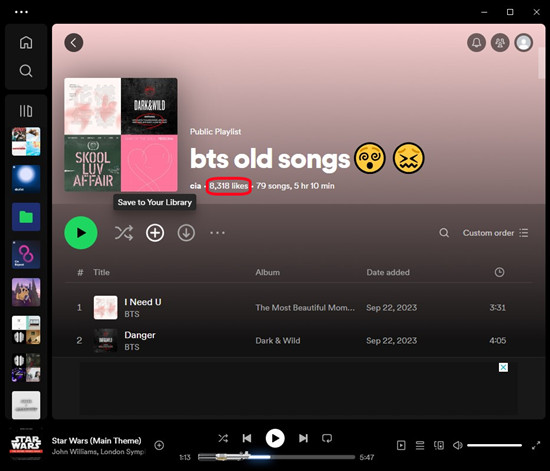Viewport: 550px width, 471px height.
Task: Go back with the arrow button
Action: tap(74, 43)
